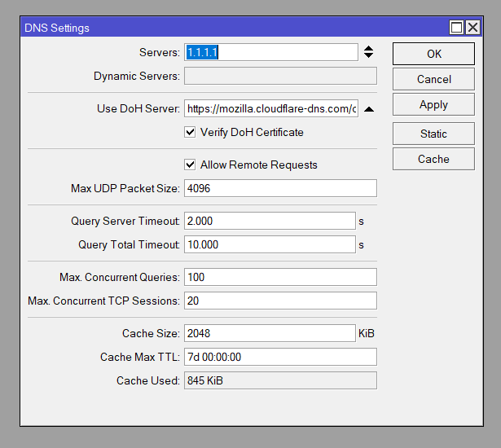
Task: Open the DNS Cache list
Action: [x=433, y=159]
